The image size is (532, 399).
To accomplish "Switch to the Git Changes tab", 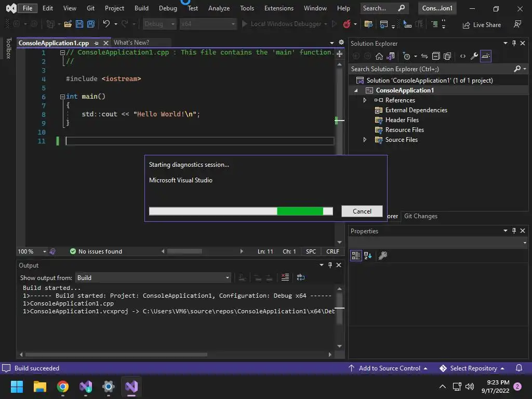I will (x=421, y=216).
